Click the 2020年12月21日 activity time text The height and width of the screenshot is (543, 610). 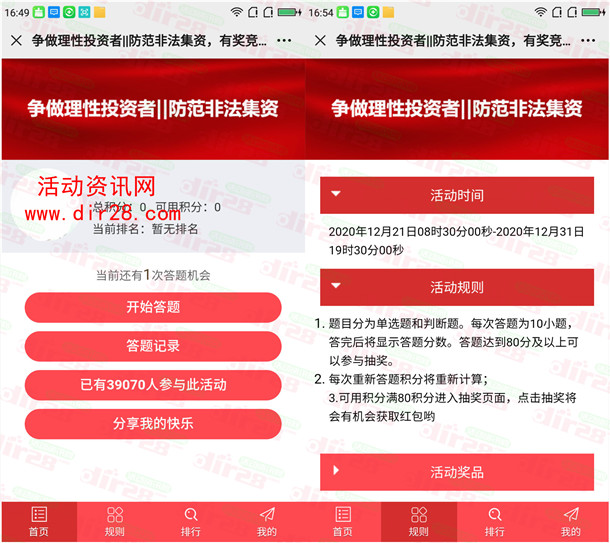tap(456, 241)
